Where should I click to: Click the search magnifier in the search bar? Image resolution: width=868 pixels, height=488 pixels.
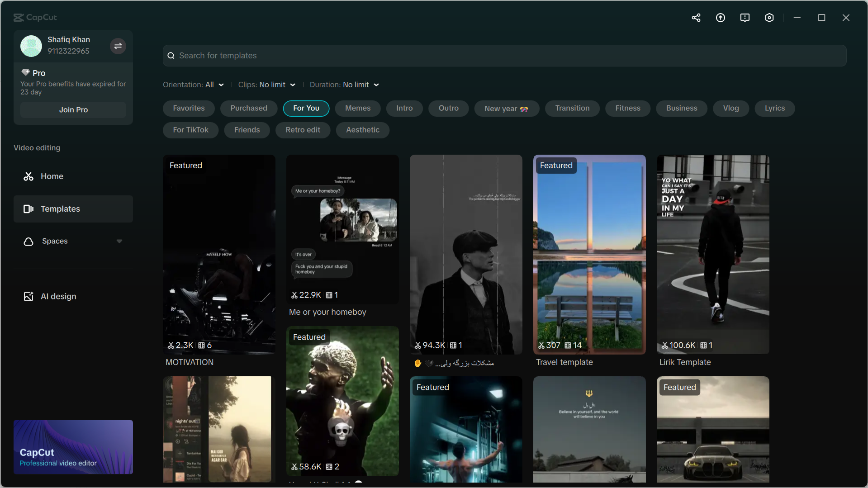point(171,56)
